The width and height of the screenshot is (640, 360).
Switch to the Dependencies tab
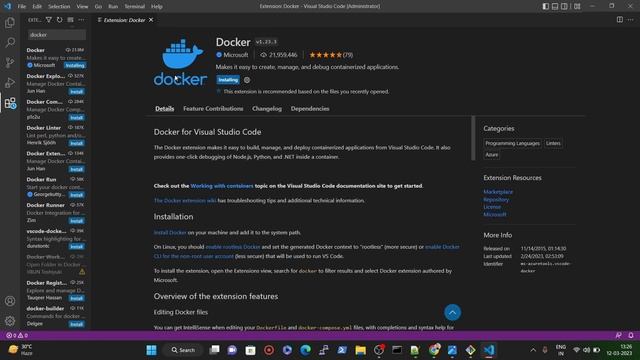pos(310,109)
